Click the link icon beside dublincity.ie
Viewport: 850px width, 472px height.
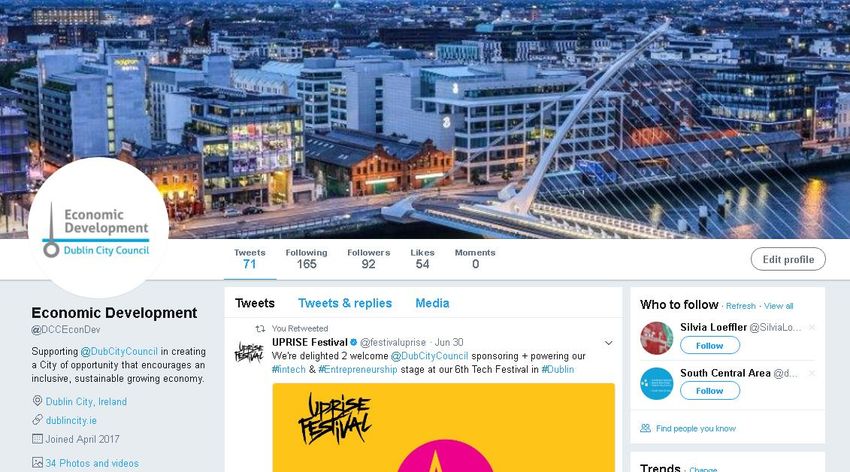pyautogui.click(x=37, y=420)
